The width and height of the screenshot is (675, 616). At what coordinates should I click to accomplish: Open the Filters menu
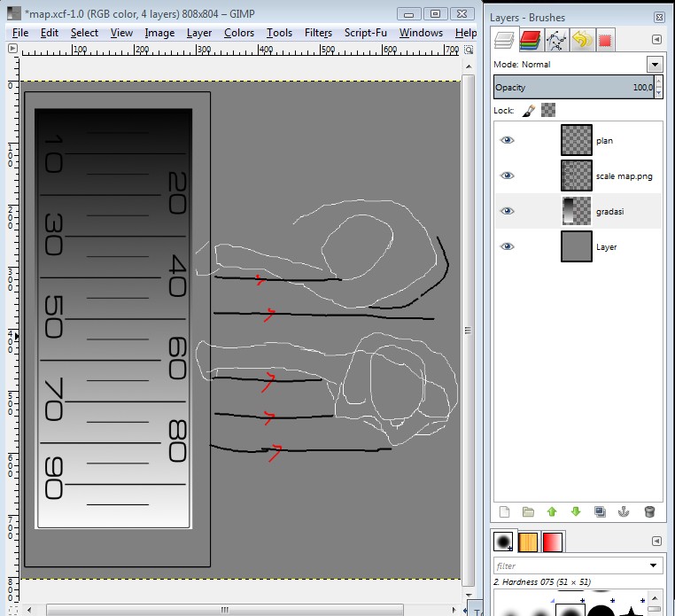(318, 33)
